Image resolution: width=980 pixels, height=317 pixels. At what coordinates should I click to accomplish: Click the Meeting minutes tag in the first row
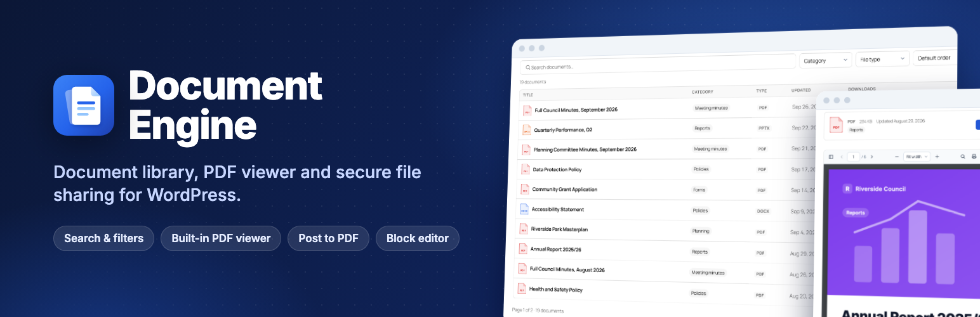[712, 108]
